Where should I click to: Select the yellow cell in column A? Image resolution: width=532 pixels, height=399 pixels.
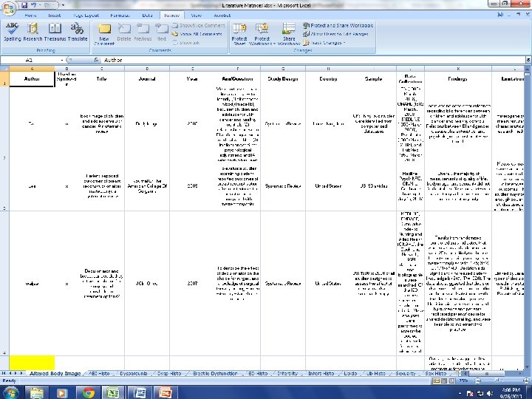click(32, 363)
